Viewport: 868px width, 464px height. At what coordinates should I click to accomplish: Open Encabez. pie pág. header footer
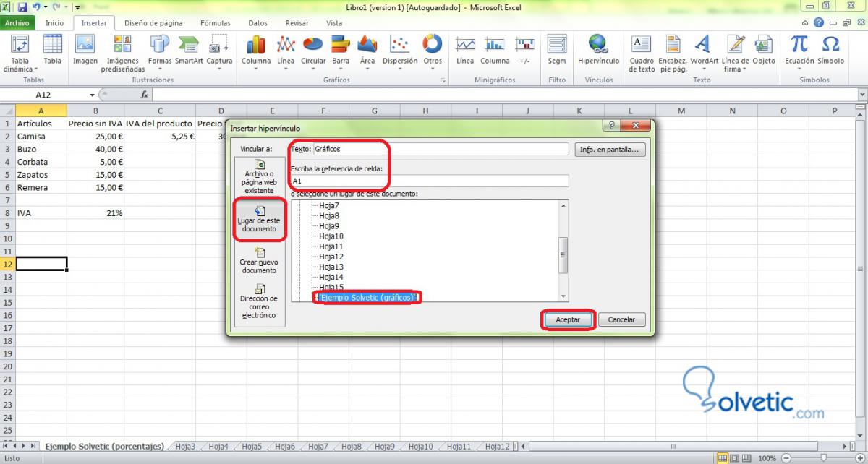click(x=673, y=53)
